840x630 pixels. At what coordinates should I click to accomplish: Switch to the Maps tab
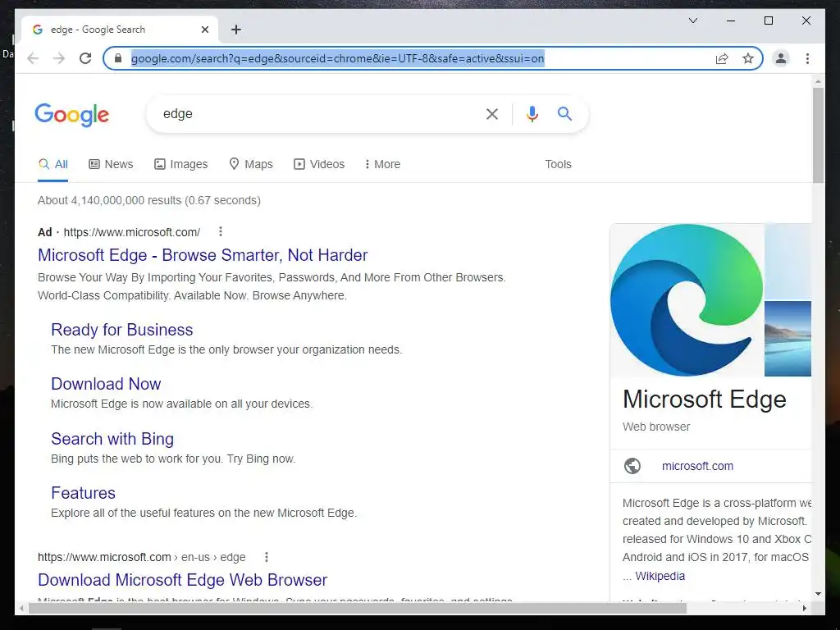[x=251, y=164]
